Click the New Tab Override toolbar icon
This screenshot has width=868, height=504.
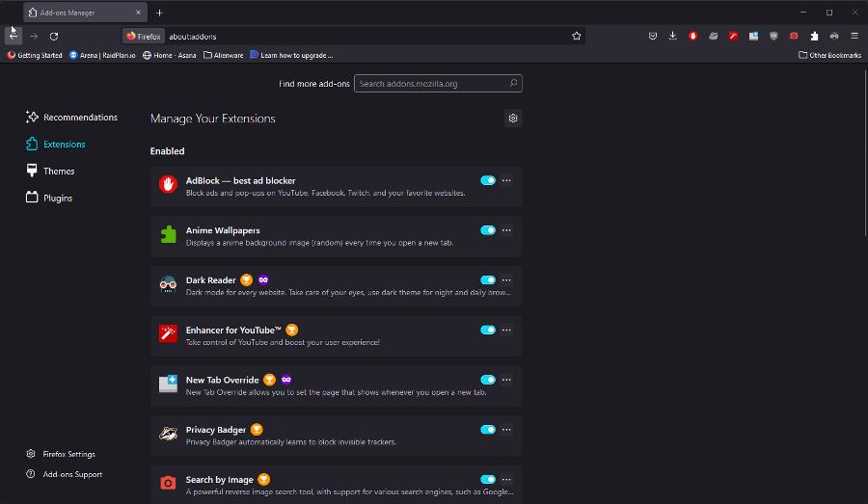coord(753,36)
